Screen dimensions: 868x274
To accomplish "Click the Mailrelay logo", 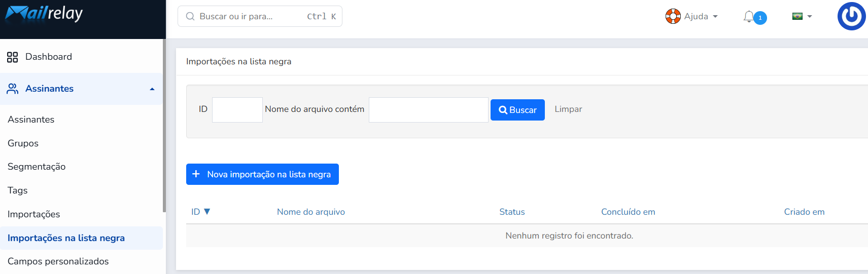I will click(x=44, y=13).
